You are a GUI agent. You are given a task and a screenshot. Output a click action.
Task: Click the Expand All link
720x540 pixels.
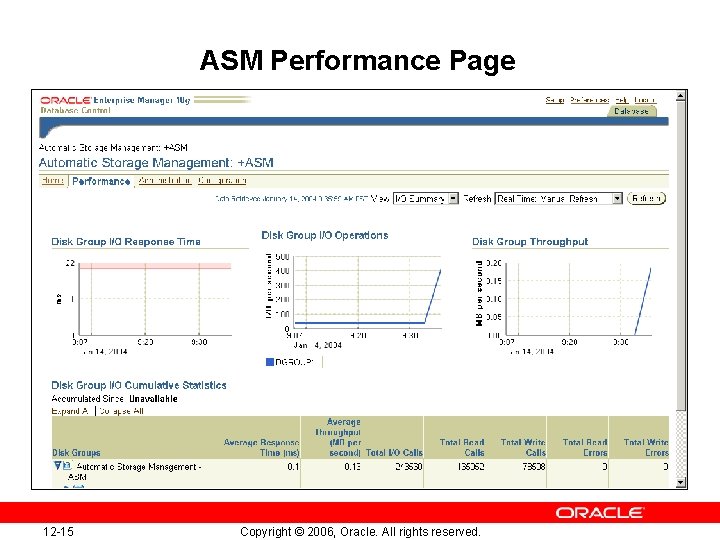point(70,411)
